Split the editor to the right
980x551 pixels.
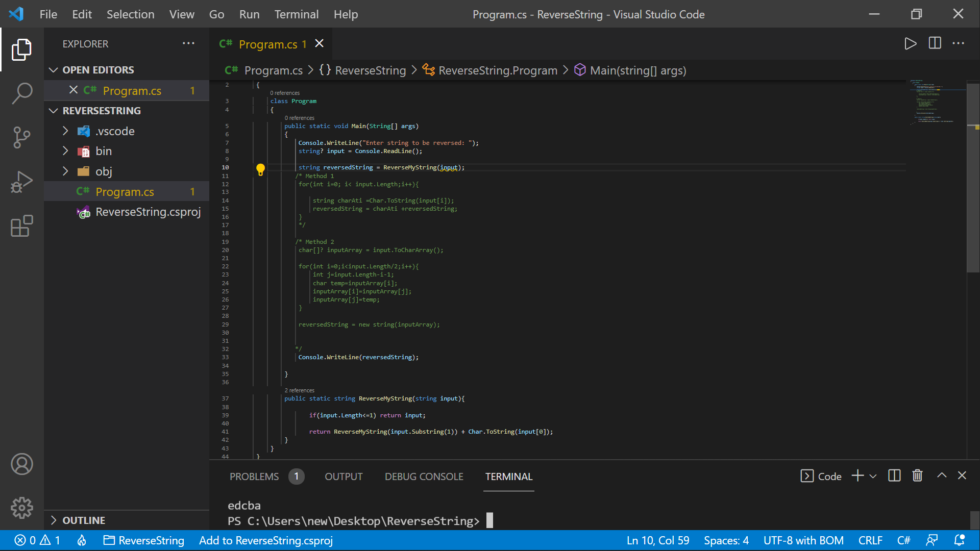click(935, 44)
